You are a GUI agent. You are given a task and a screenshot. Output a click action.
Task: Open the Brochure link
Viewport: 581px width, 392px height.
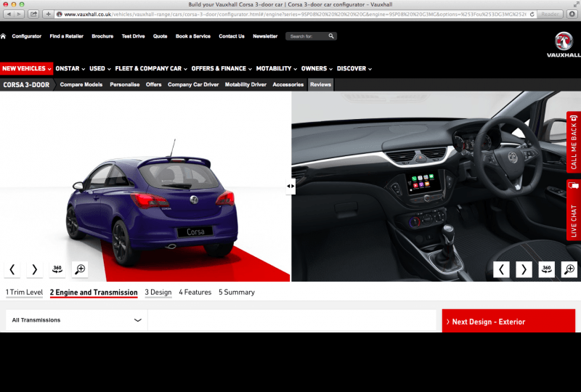102,36
